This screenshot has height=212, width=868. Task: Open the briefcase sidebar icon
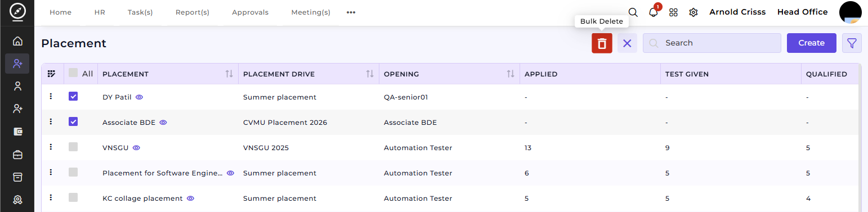[x=17, y=154]
